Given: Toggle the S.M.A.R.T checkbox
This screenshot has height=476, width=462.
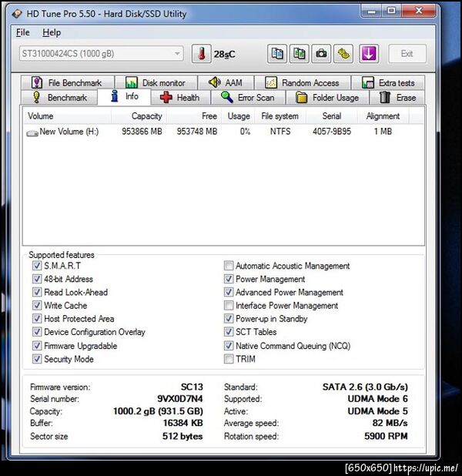Looking at the screenshot, I should click(x=37, y=266).
